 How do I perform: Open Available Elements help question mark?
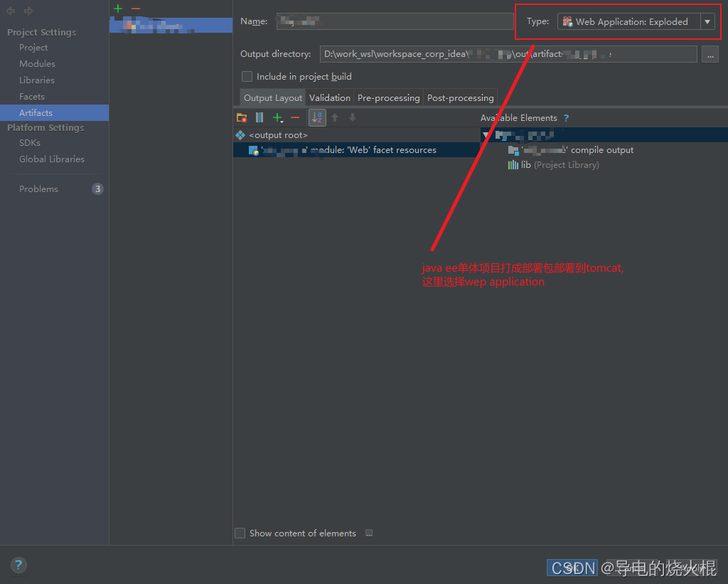pos(566,118)
